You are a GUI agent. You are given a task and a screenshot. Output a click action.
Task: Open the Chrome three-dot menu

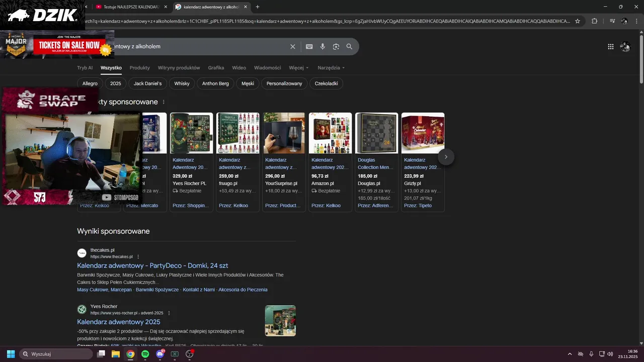point(636,21)
